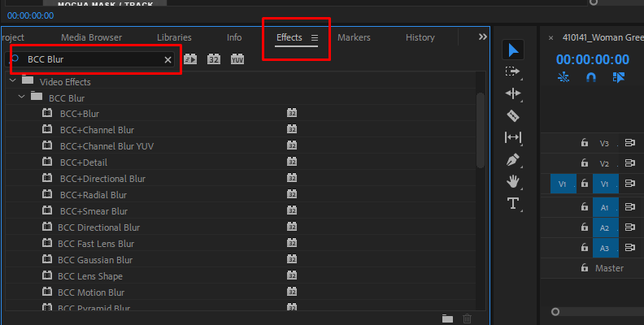Switch to Info tab
Image resolution: width=644 pixels, height=325 pixels.
(x=234, y=37)
